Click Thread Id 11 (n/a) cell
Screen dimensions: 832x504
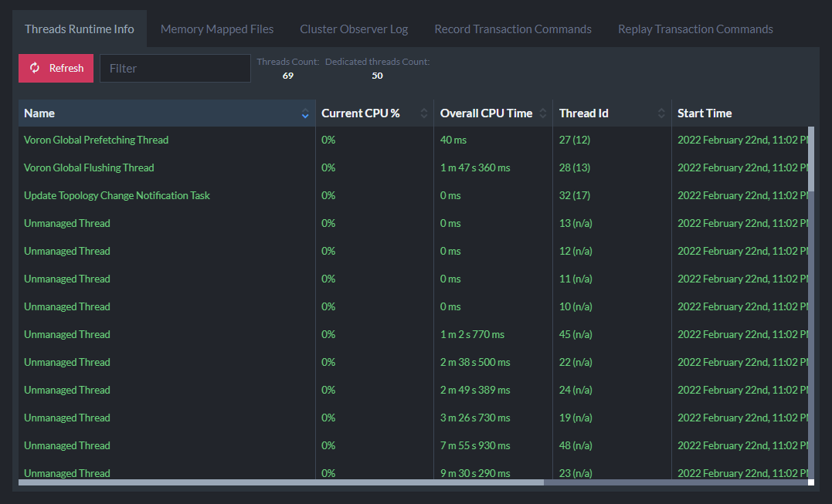tap(576, 279)
